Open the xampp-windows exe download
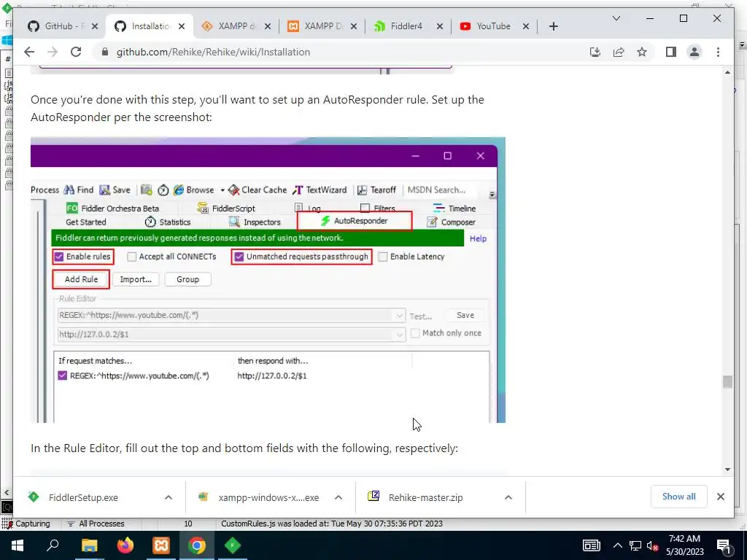The image size is (747, 560). coord(268,497)
